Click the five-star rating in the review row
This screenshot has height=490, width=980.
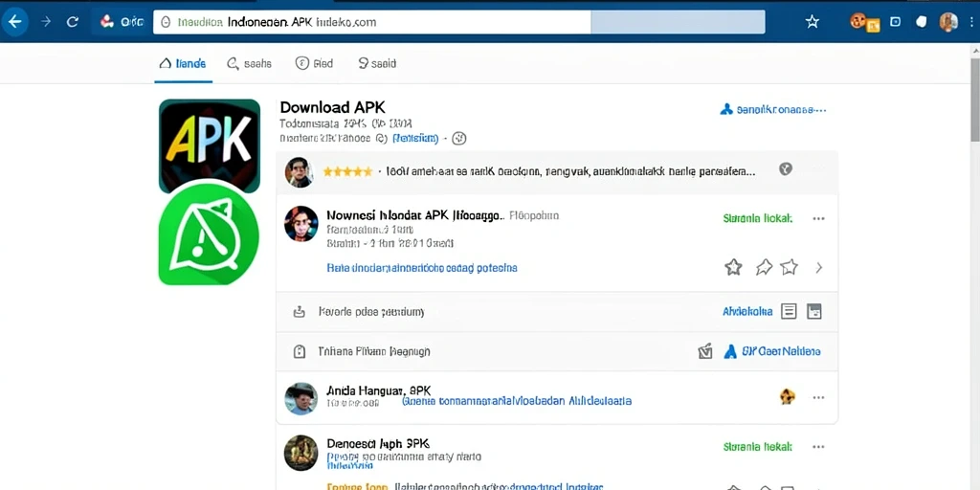[347, 171]
